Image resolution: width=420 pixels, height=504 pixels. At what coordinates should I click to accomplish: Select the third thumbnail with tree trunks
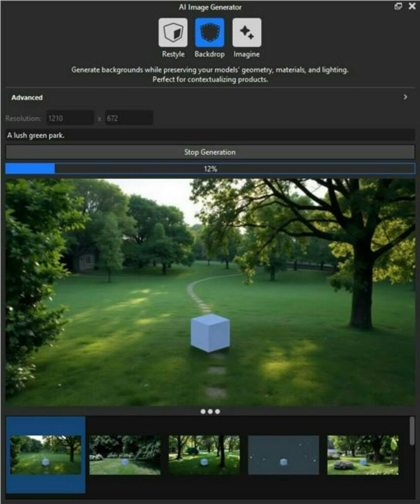tap(204, 455)
